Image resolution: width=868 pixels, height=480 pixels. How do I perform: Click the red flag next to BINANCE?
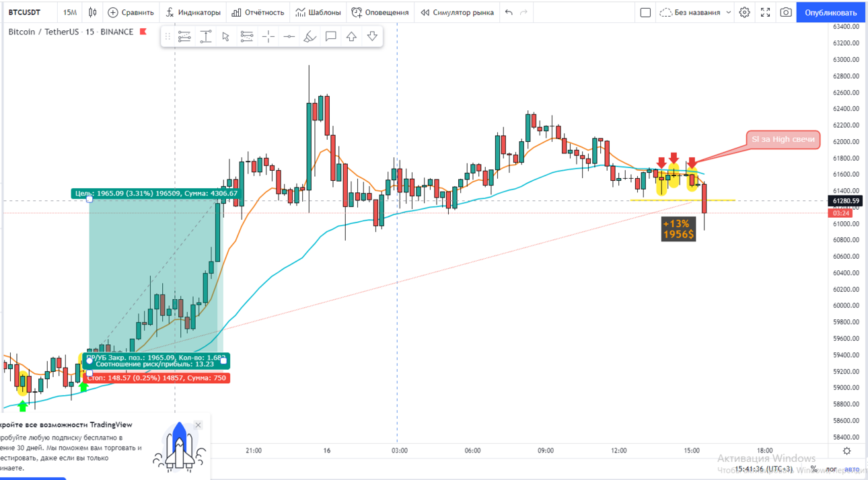pos(143,32)
